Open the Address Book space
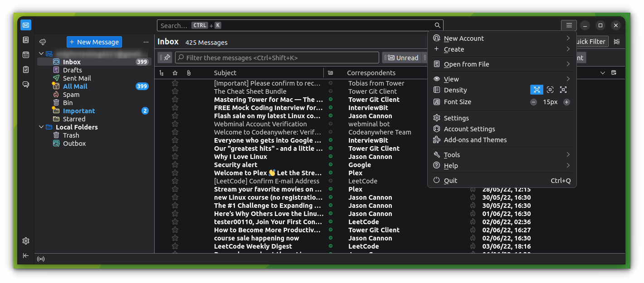The width and height of the screenshot is (644, 283). pos(26,40)
